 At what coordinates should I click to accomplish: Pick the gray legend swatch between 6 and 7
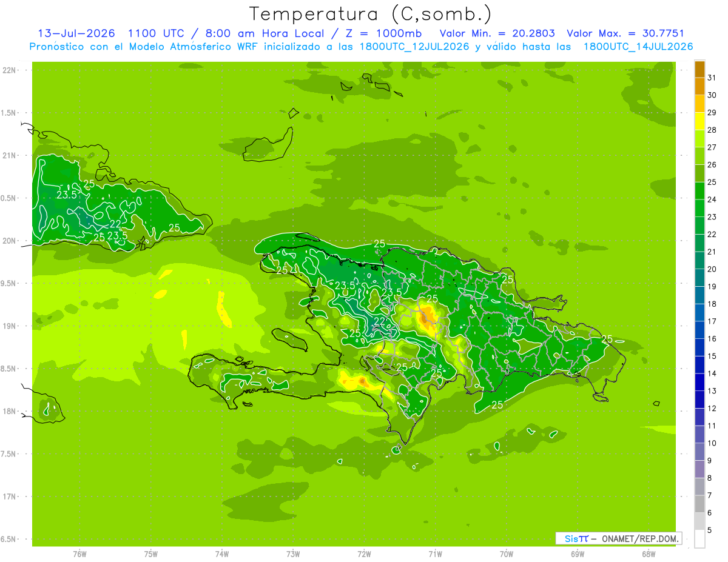coord(699,504)
